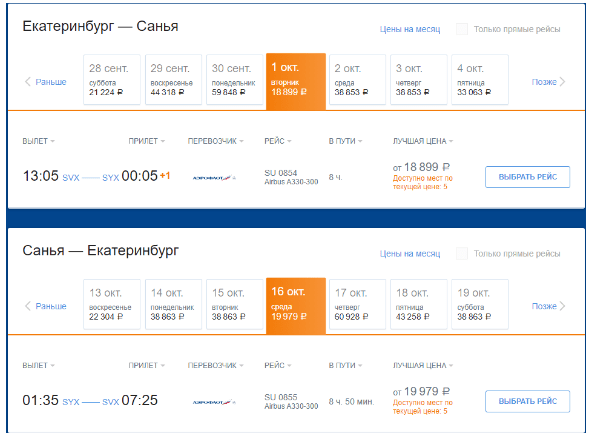
Task: Sort return flights by В ПУТИ column
Action: (x=345, y=365)
